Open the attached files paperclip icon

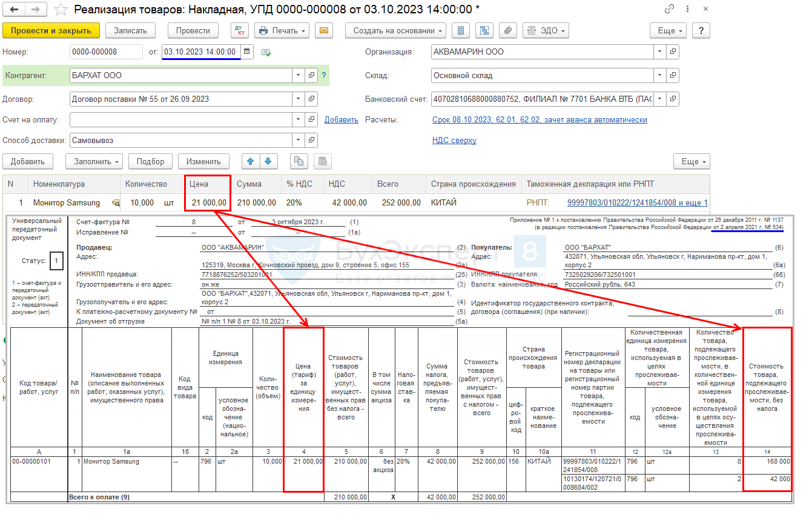click(x=508, y=31)
